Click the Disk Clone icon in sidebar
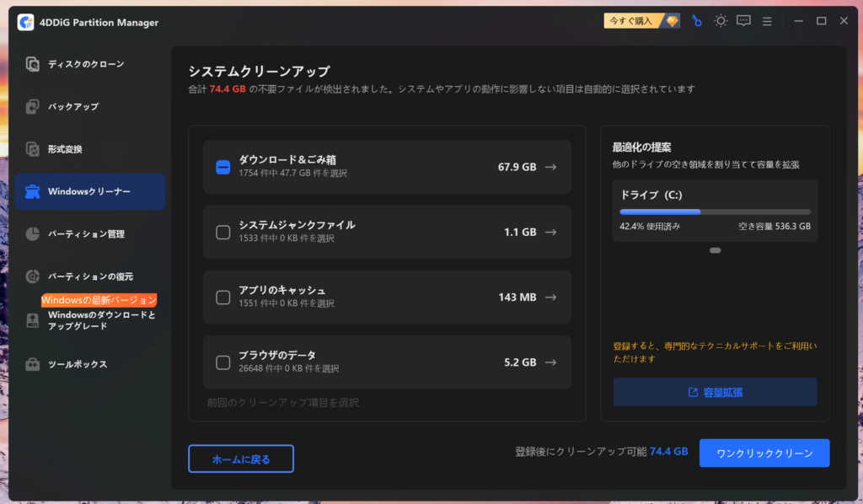This screenshot has width=863, height=504. pos(33,64)
